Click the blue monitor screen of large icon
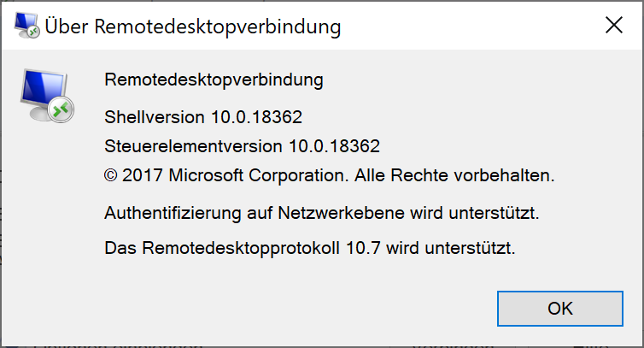Viewport: 644px width, 348px height. 44,88
